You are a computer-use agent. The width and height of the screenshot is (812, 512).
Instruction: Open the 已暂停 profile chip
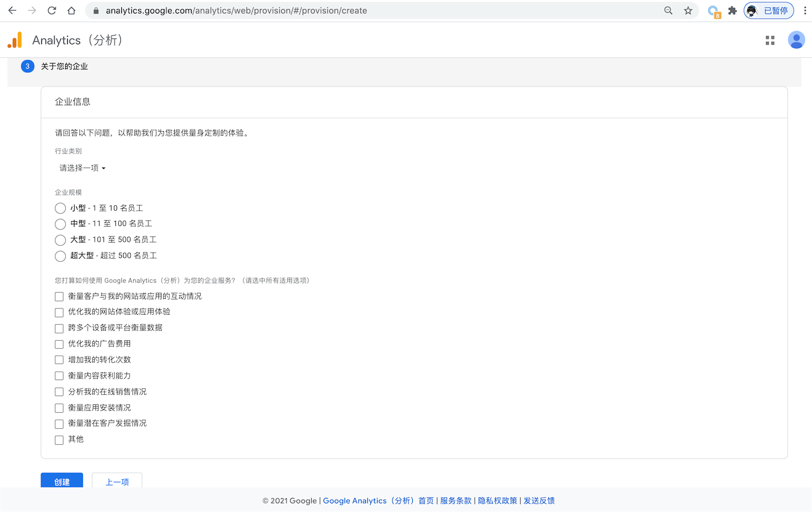coord(768,10)
